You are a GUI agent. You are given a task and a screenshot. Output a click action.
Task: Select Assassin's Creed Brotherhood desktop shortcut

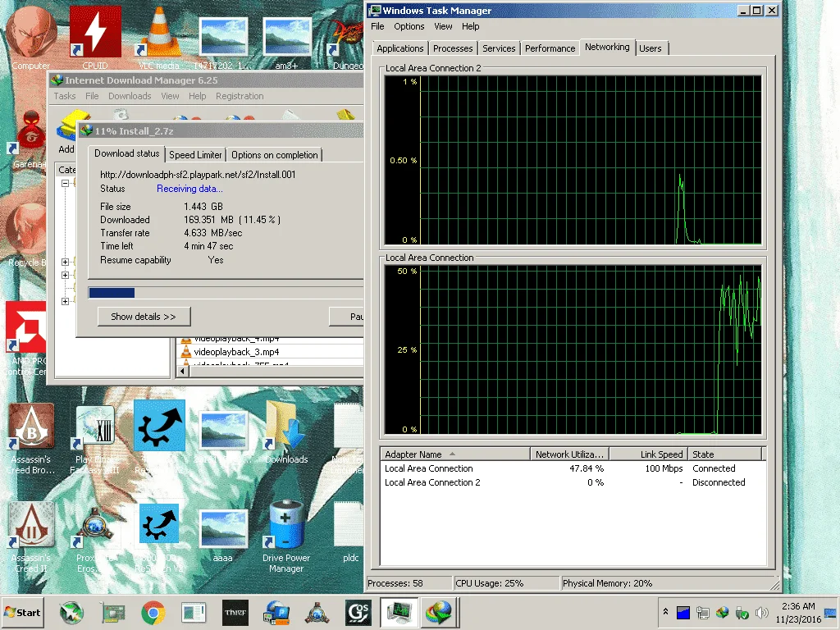[x=30, y=440]
